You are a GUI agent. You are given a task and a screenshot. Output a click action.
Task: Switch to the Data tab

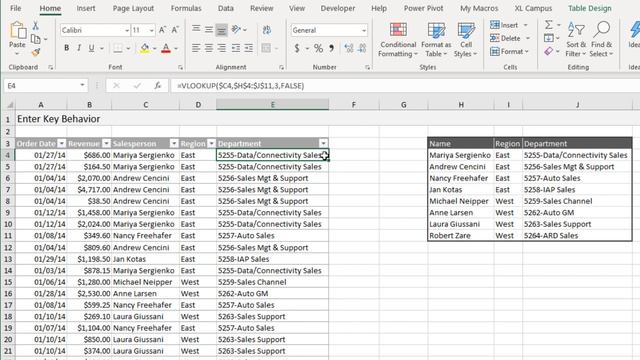pos(225,8)
